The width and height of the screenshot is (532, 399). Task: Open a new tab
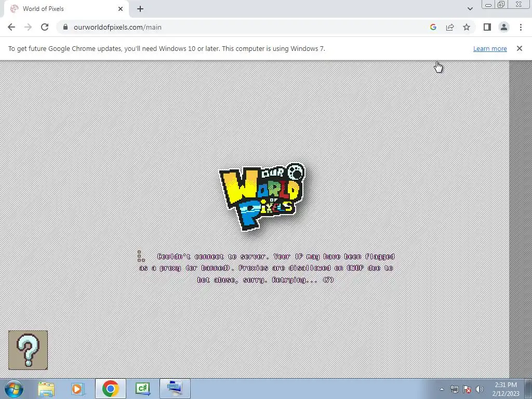pos(140,9)
